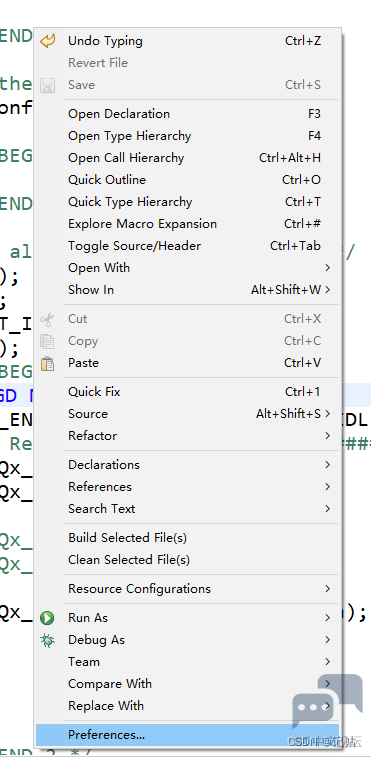The height and width of the screenshot is (757, 371).
Task: Click the Undo Typing arrow icon
Action: (x=47, y=41)
